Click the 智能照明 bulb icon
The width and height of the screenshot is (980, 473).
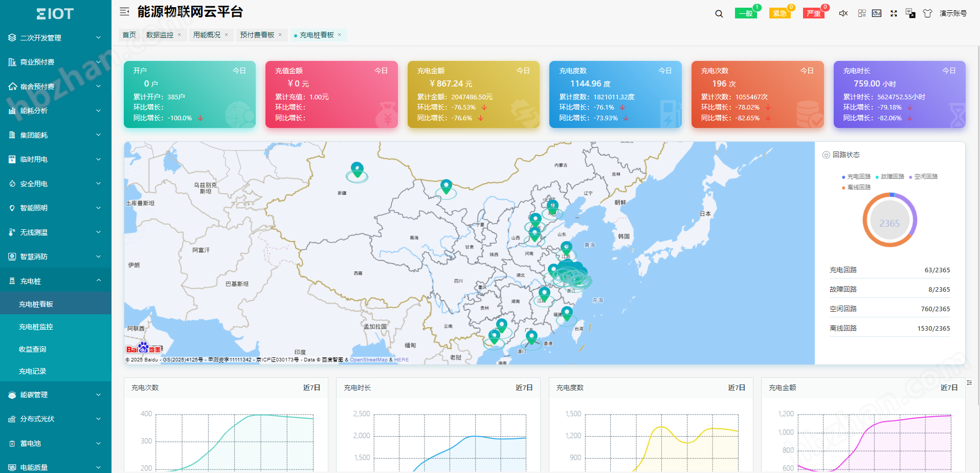click(x=12, y=208)
